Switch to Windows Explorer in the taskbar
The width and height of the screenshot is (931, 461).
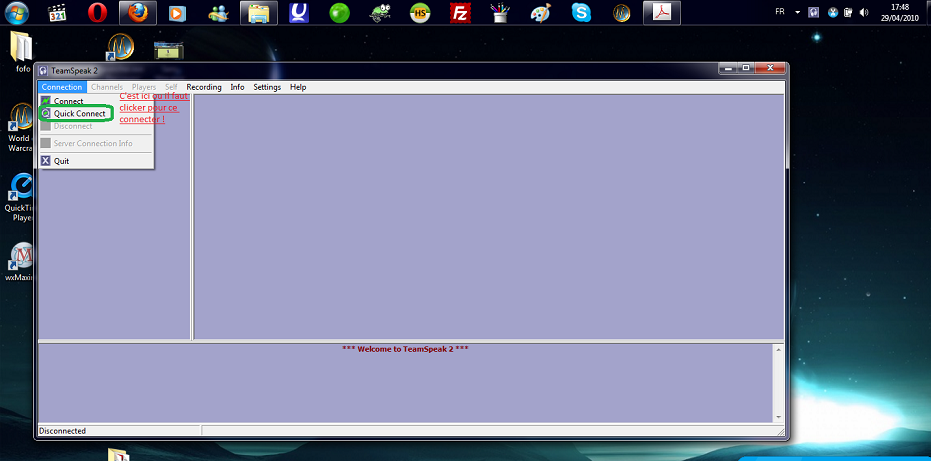click(259, 12)
